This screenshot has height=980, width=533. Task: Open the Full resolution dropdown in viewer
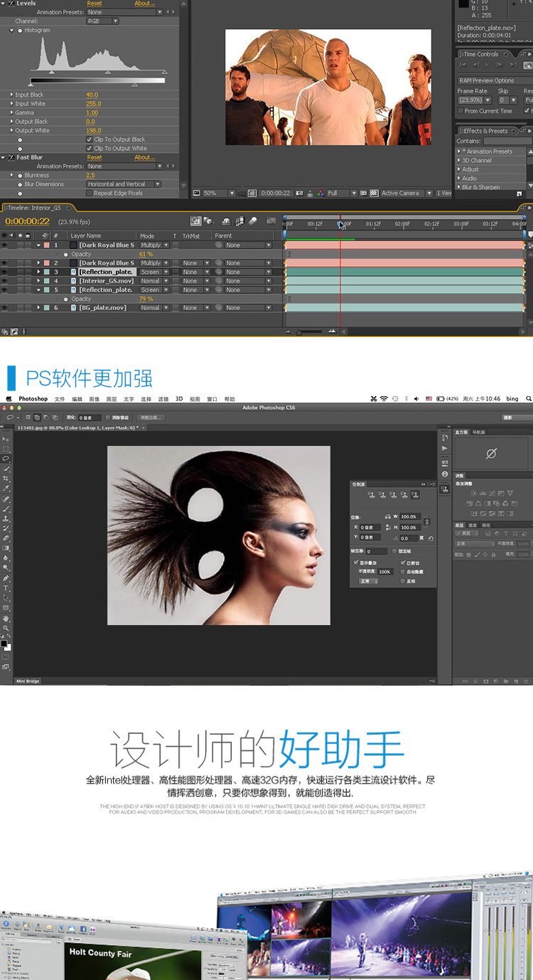click(343, 193)
